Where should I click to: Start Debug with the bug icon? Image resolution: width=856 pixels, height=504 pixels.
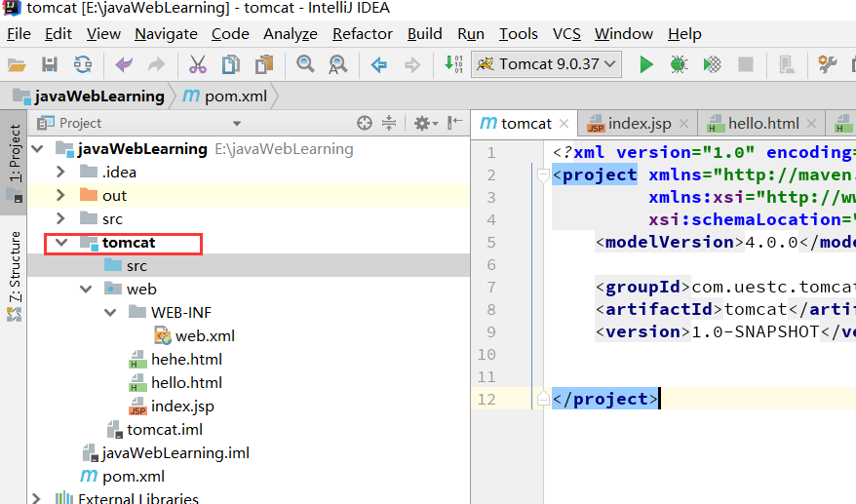click(680, 64)
